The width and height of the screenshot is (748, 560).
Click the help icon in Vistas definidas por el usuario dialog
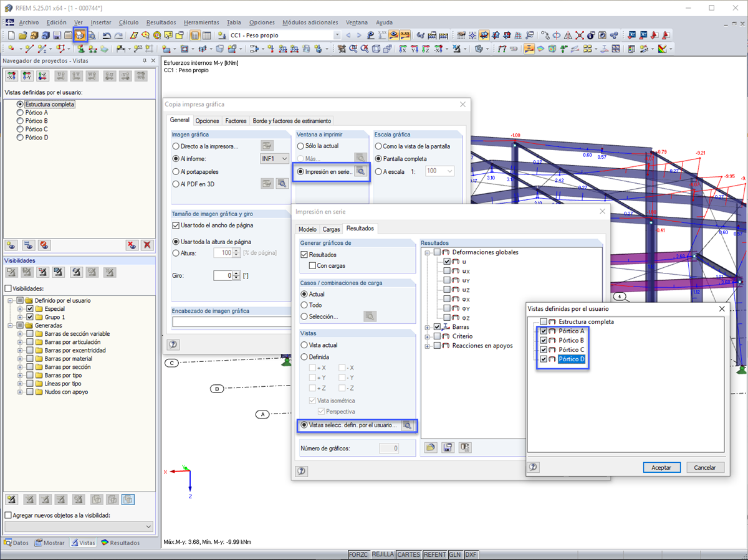pos(534,467)
